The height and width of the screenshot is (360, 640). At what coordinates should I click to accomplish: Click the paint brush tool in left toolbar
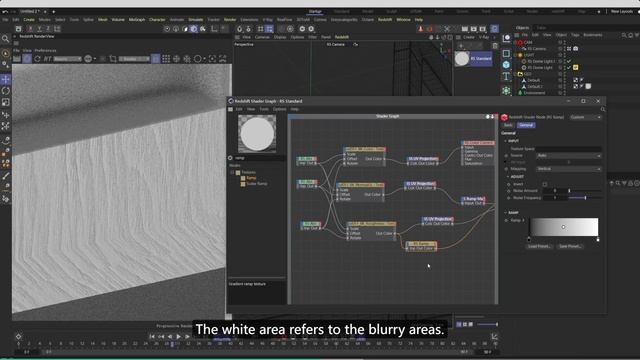tap(6, 176)
